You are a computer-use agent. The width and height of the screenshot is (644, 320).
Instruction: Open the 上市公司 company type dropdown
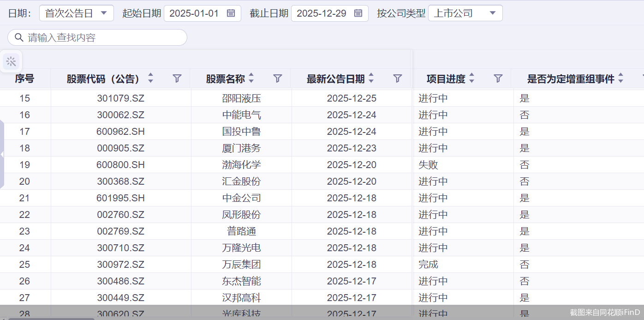pos(465,13)
